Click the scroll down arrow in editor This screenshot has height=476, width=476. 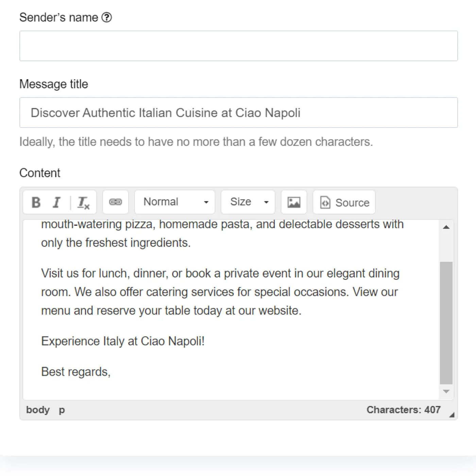[446, 392]
